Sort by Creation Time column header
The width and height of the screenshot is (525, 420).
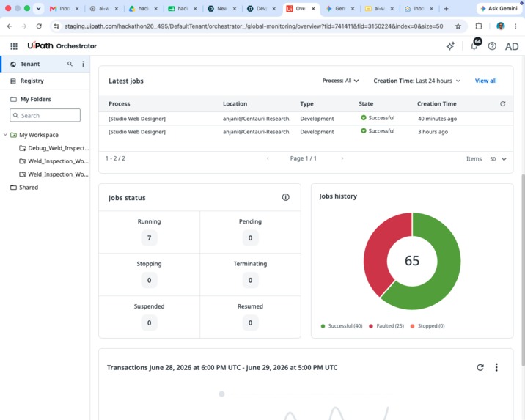coord(436,104)
